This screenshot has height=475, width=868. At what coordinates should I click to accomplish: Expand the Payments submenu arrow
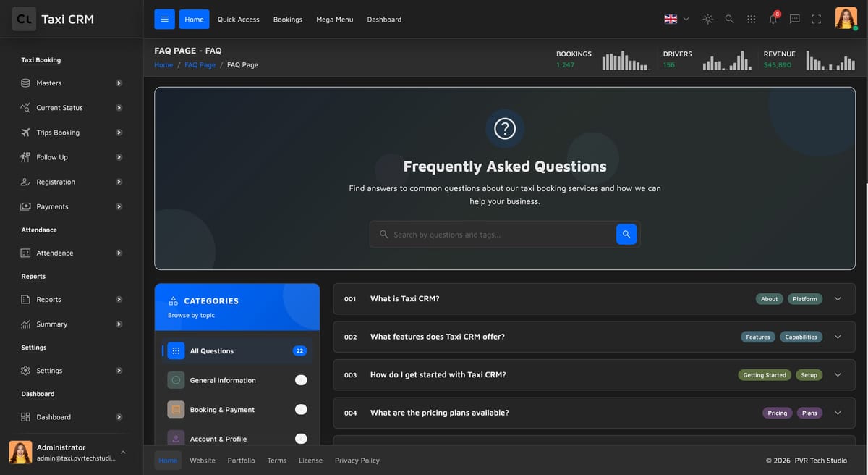point(119,206)
